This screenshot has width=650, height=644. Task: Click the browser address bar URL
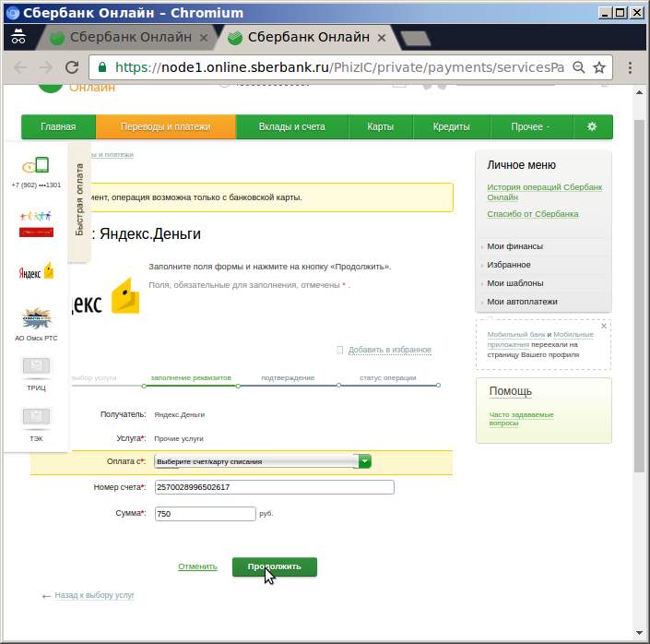[x=339, y=67]
